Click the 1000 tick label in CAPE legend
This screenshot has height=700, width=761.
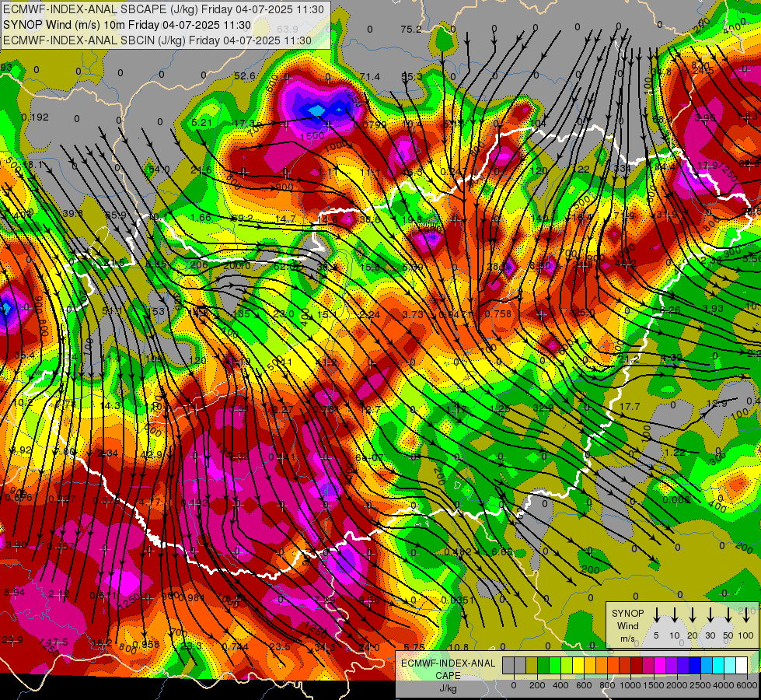pos(630,685)
